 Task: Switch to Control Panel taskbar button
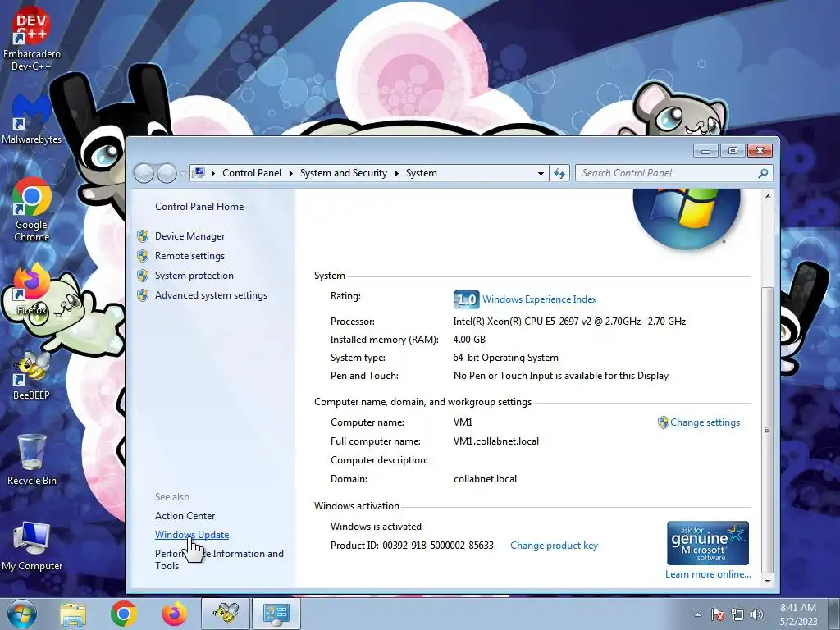(276, 614)
